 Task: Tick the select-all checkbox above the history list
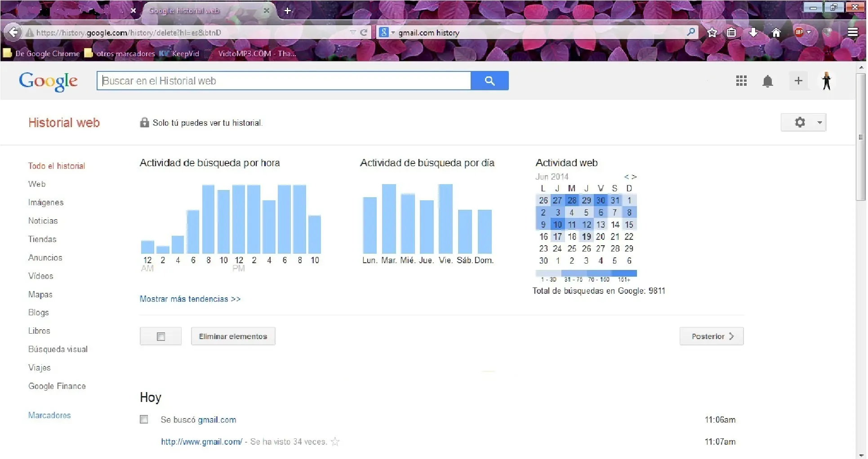coord(160,336)
